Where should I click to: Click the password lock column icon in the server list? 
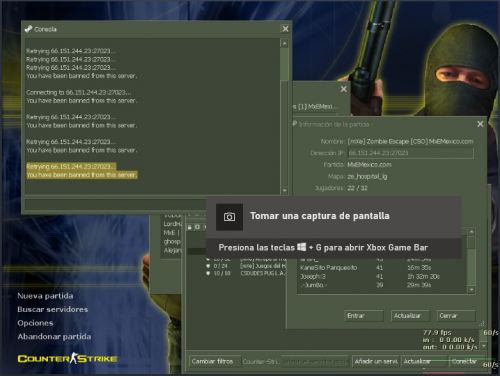pos(190,227)
